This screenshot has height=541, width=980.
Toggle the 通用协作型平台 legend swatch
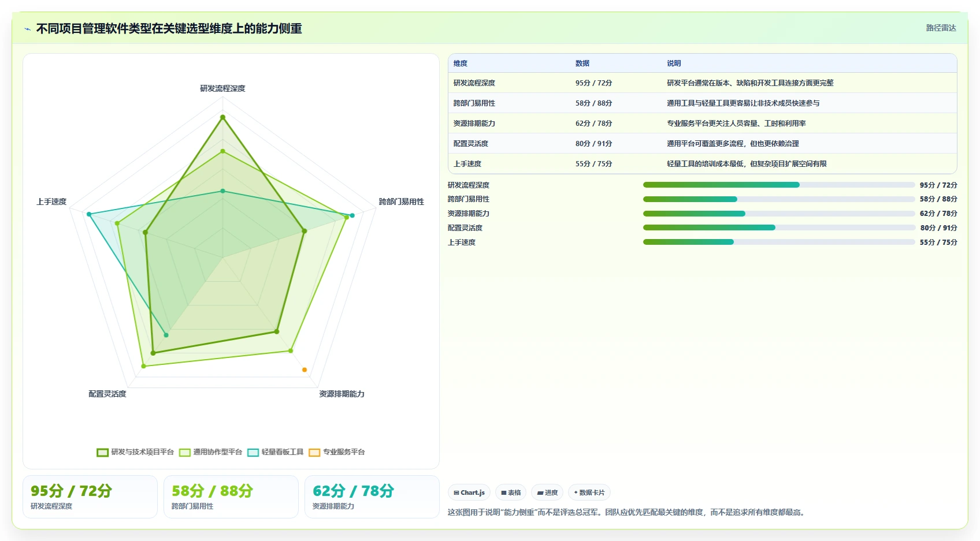185,452
